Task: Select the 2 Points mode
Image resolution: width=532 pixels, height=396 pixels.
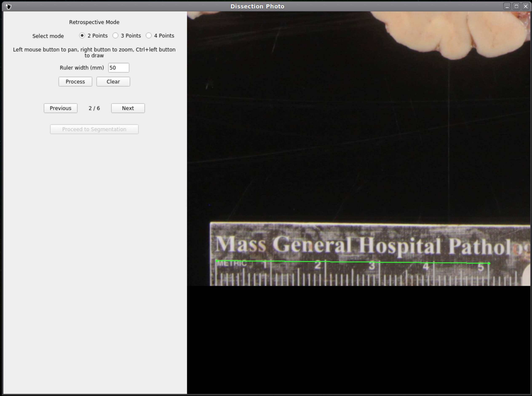Action: [82, 36]
